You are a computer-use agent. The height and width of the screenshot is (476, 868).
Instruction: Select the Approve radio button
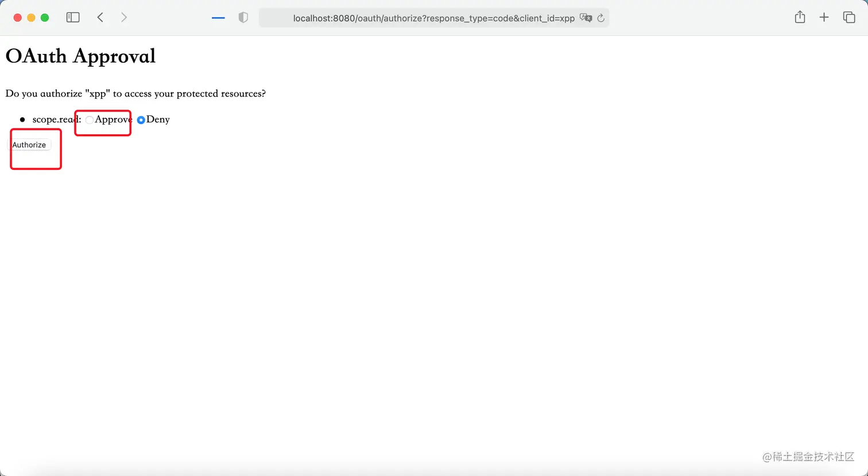coord(90,120)
